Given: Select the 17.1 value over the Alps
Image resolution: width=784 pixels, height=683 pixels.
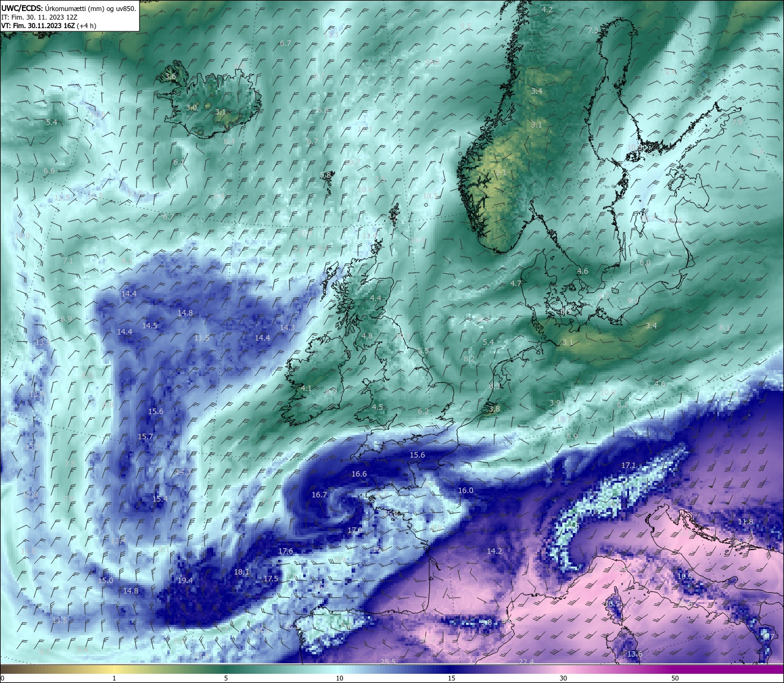Looking at the screenshot, I should click(629, 466).
